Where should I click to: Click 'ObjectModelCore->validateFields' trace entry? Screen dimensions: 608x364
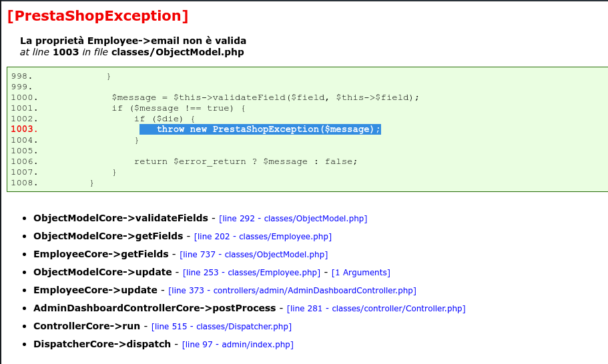pos(121,218)
